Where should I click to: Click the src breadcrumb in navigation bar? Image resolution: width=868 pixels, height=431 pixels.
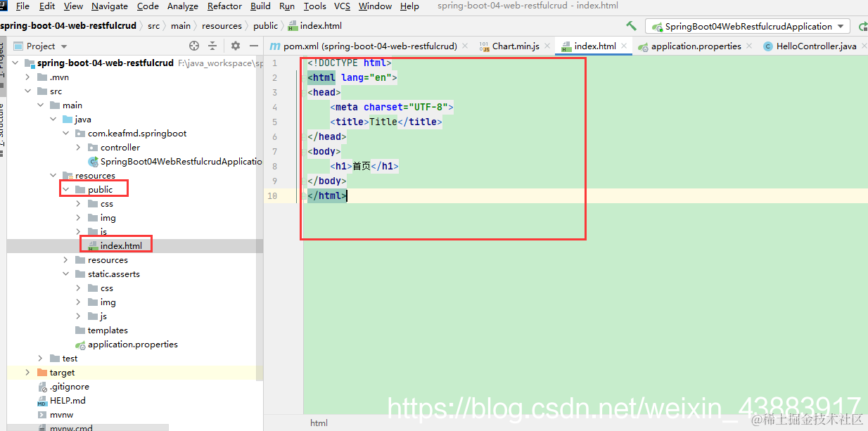pos(153,26)
